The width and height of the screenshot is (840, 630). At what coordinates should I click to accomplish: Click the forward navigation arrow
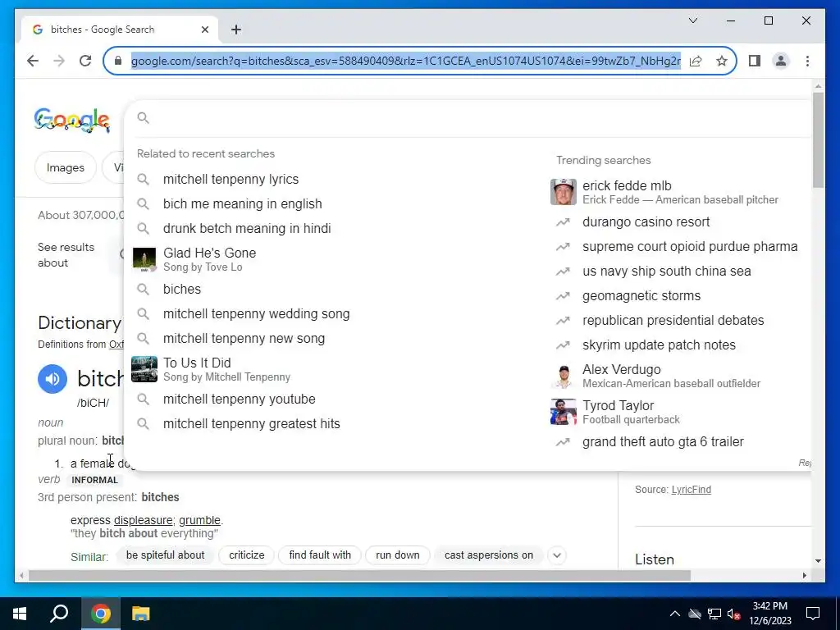[x=59, y=61]
